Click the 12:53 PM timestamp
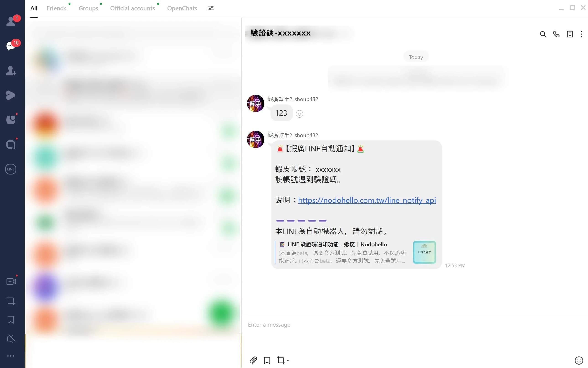The height and width of the screenshot is (368, 588). (455, 265)
